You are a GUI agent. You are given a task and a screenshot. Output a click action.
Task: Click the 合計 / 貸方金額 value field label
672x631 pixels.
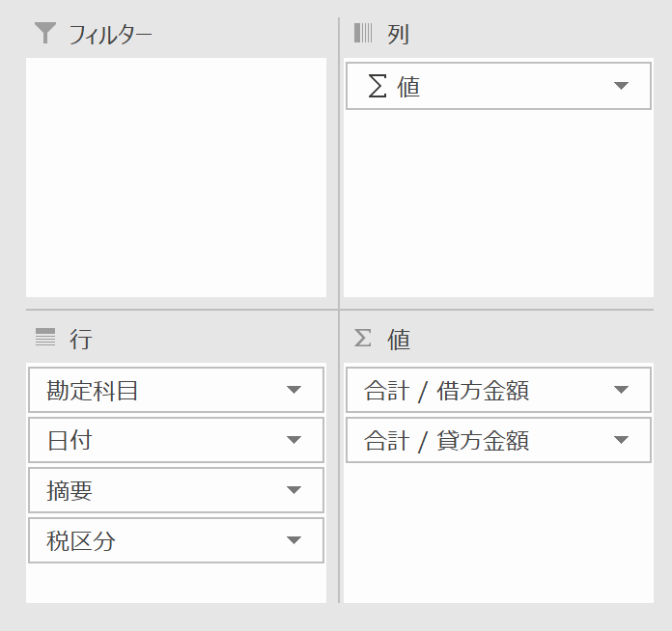point(446,440)
